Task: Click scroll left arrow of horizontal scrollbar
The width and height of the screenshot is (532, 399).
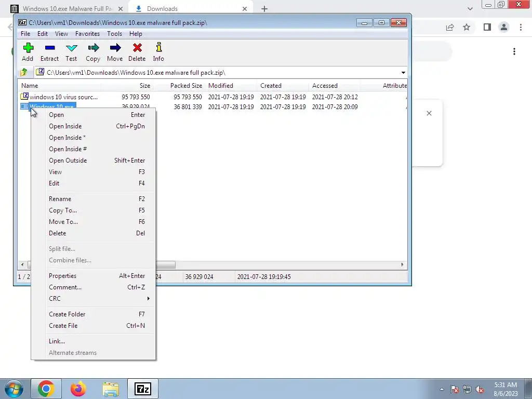Action: [22, 264]
